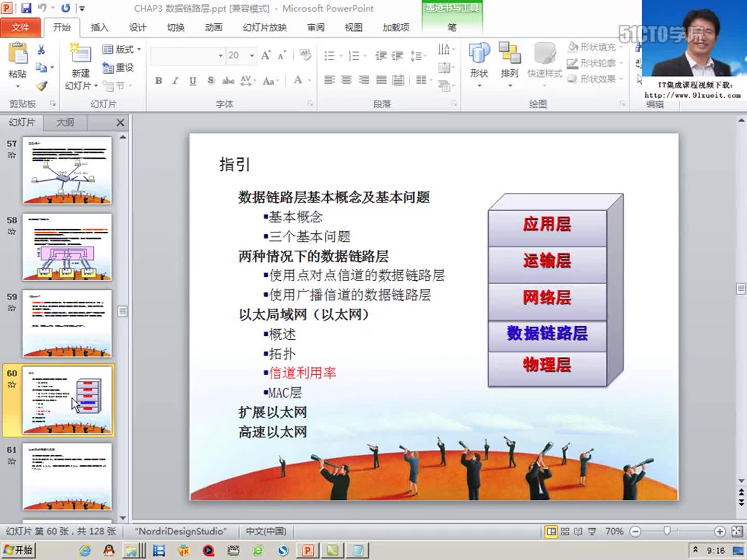Toggle Normal view button in status bar
The image size is (747, 560).
(551, 531)
